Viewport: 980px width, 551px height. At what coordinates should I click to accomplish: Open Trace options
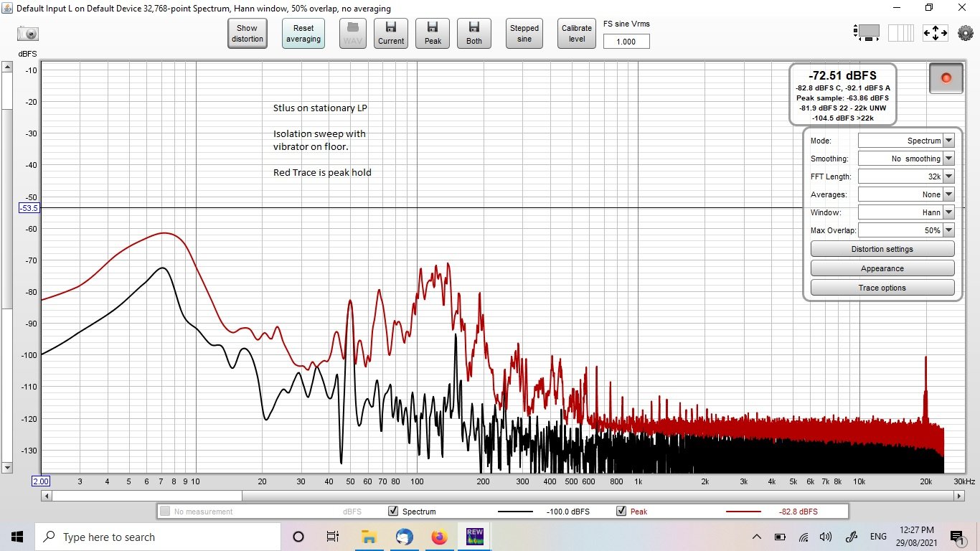(882, 288)
